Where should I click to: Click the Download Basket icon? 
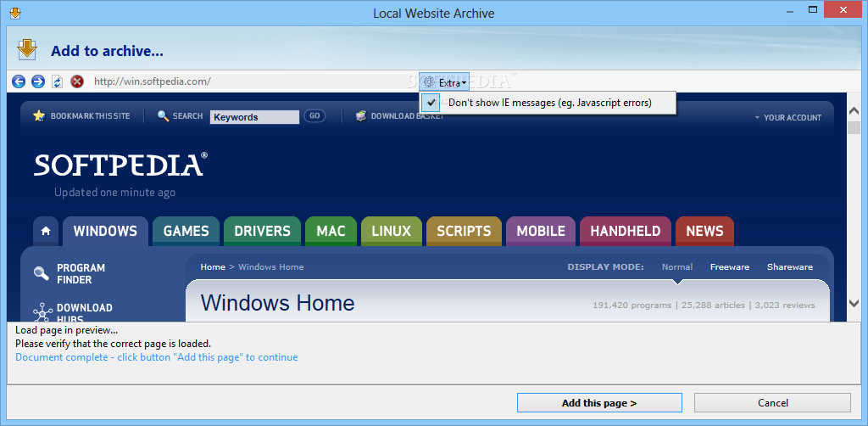pos(361,116)
